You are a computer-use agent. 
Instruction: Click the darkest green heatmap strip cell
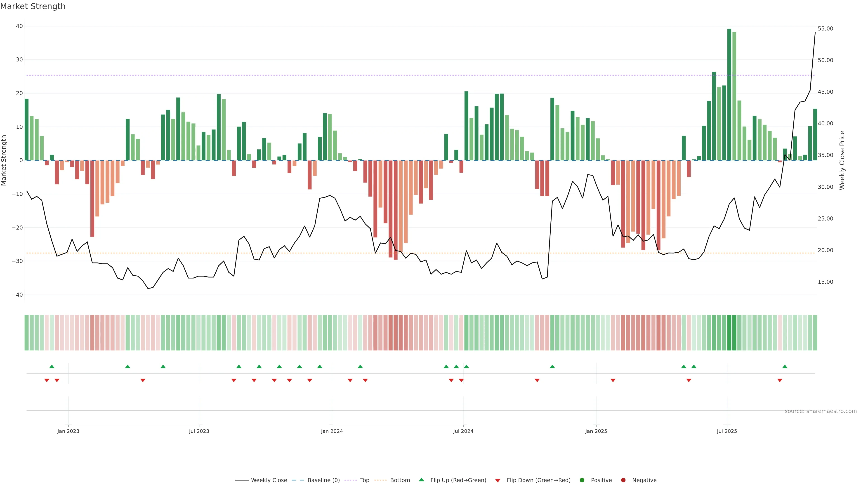coord(729,332)
